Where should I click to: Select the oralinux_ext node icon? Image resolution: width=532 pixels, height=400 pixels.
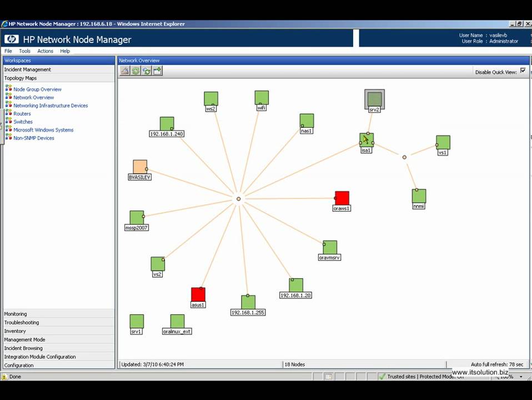coord(178,321)
